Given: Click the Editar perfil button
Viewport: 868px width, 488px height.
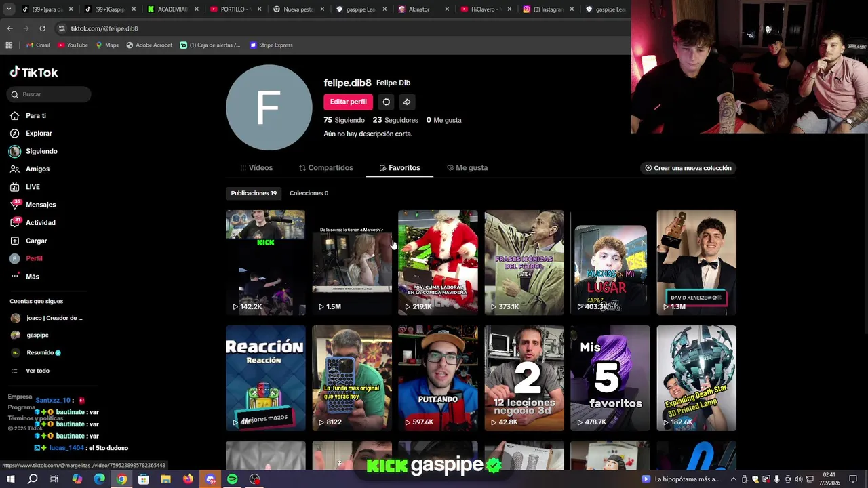Looking at the screenshot, I should point(348,102).
